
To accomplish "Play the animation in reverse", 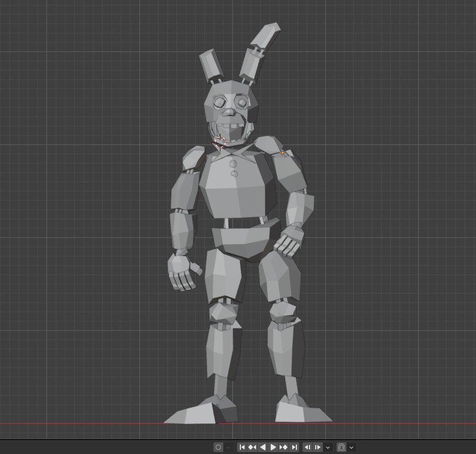I will (x=263, y=447).
